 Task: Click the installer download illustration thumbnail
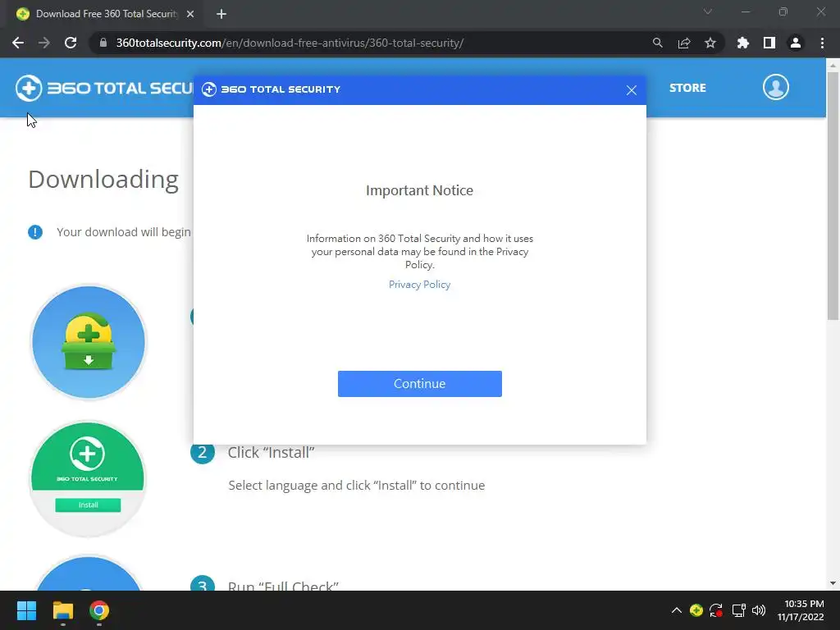(x=89, y=343)
